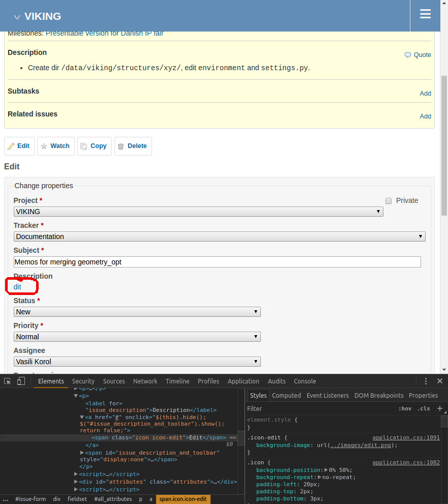Open the DOM Breakpoints sidebar tab
This screenshot has height=504, width=448.
(379, 395)
